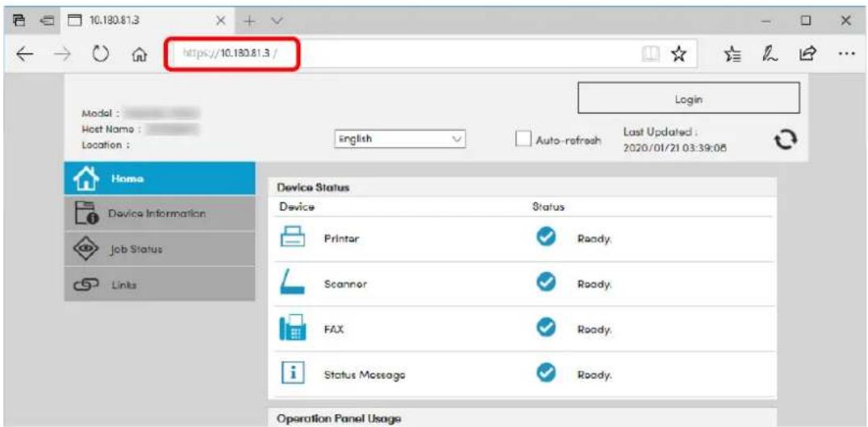
Task: Add page to favorites star
Action: point(677,53)
